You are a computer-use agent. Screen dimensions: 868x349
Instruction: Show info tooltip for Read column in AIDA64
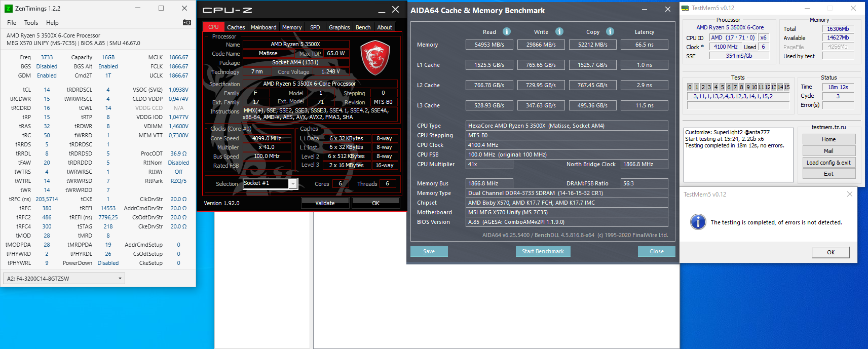pos(506,31)
